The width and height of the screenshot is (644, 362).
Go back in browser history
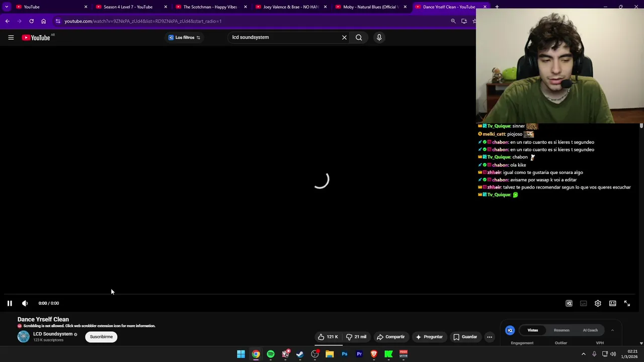click(7, 21)
